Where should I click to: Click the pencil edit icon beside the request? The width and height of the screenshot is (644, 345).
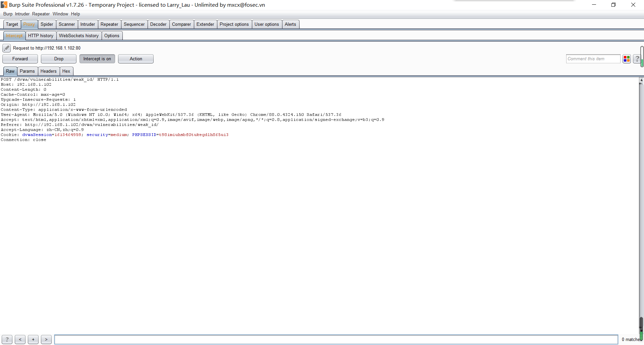6,48
